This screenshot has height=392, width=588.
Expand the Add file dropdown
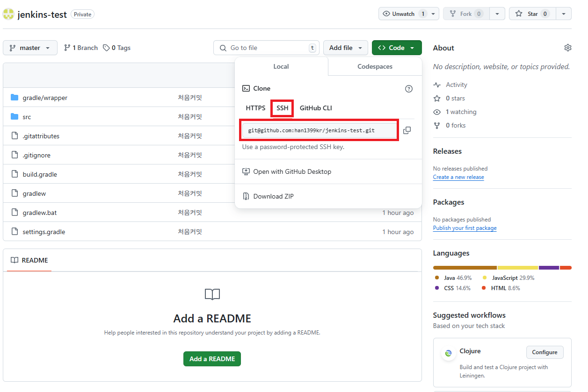(x=345, y=48)
